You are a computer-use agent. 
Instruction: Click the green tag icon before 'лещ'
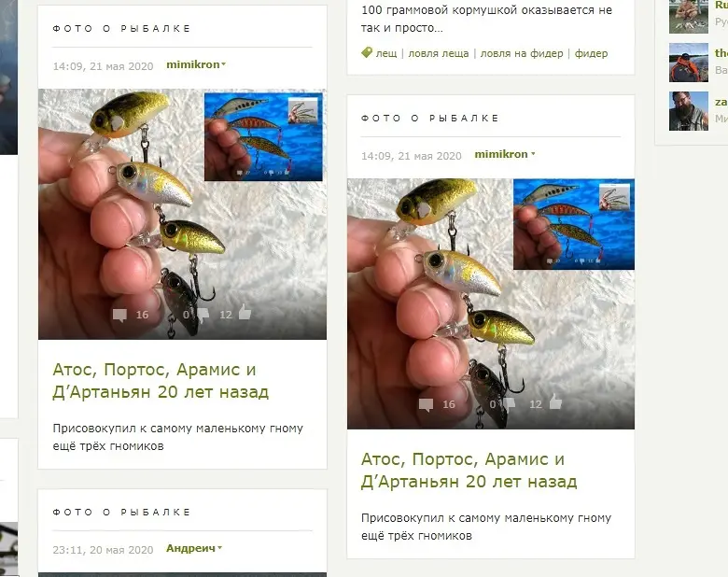[367, 52]
